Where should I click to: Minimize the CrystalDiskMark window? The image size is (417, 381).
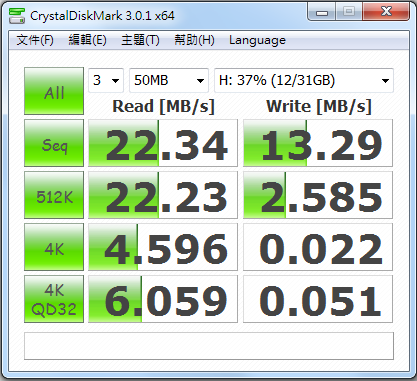321,12
